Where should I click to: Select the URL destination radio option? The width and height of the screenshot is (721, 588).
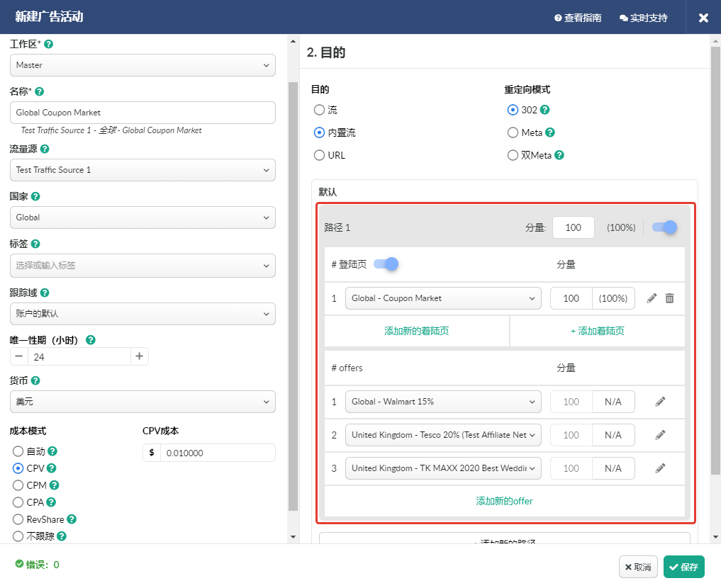pos(319,155)
